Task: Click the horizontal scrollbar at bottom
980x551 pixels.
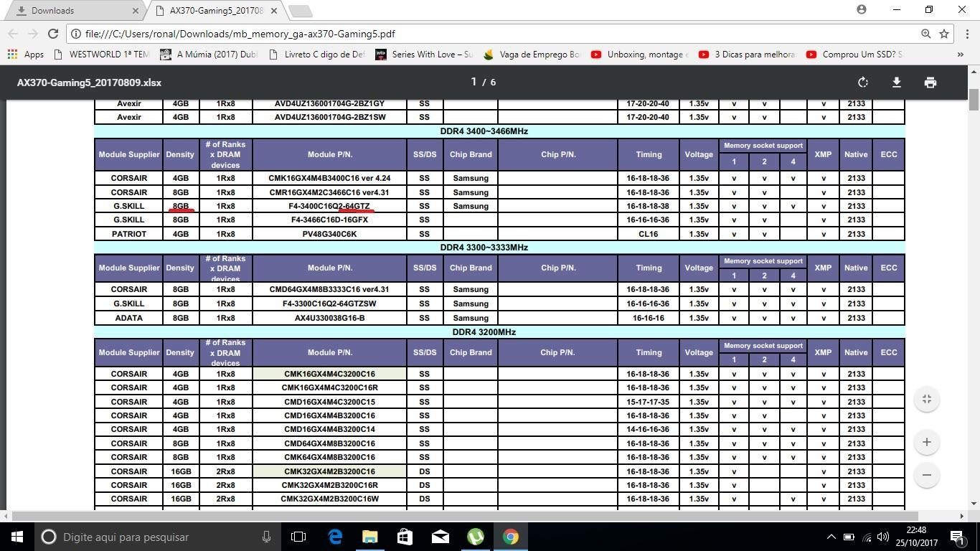Action: click(x=464, y=516)
